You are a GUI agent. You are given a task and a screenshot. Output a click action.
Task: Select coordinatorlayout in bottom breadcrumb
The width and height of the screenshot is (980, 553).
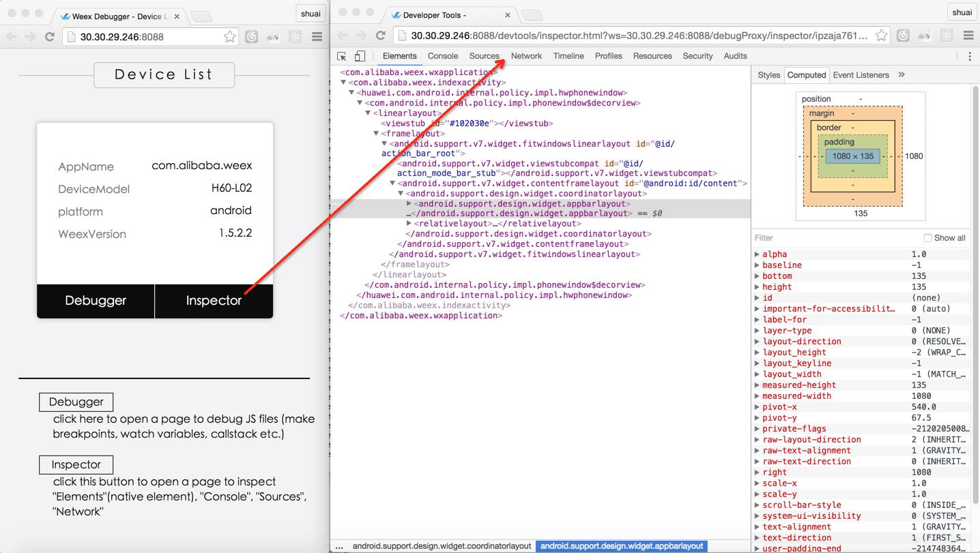[442, 546]
